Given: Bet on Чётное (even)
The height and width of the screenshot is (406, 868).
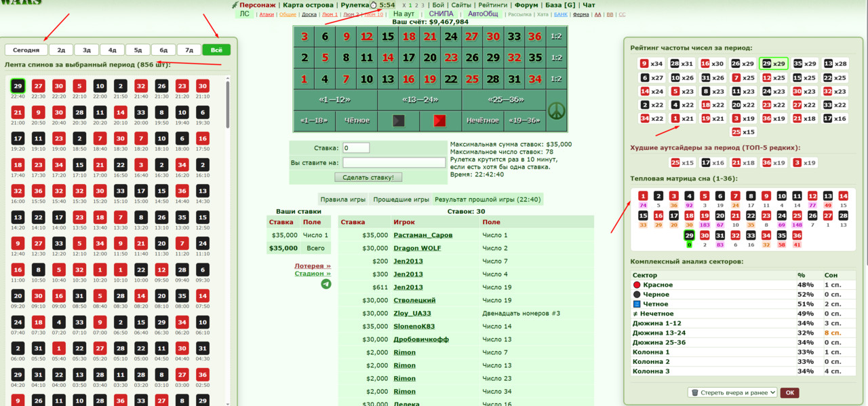Looking at the screenshot, I should coord(357,120).
